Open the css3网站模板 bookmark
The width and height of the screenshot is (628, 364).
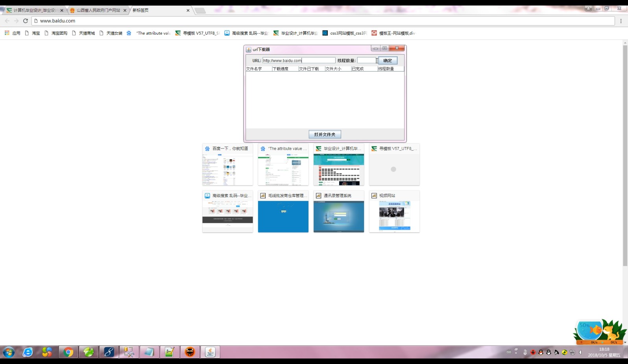tap(345, 33)
